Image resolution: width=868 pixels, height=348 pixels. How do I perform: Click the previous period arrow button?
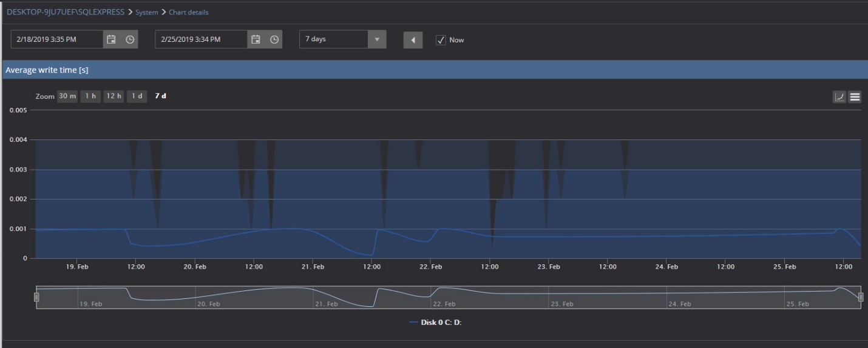(x=413, y=40)
